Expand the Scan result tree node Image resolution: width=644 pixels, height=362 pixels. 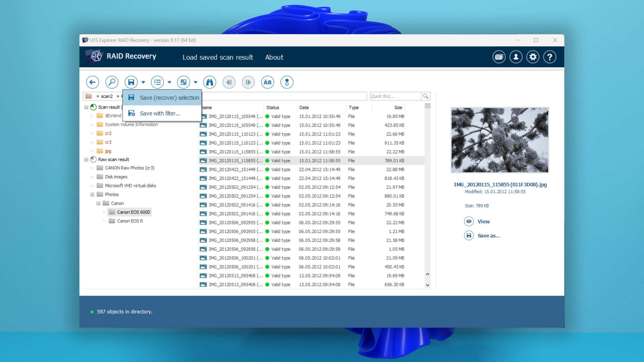tap(86, 106)
